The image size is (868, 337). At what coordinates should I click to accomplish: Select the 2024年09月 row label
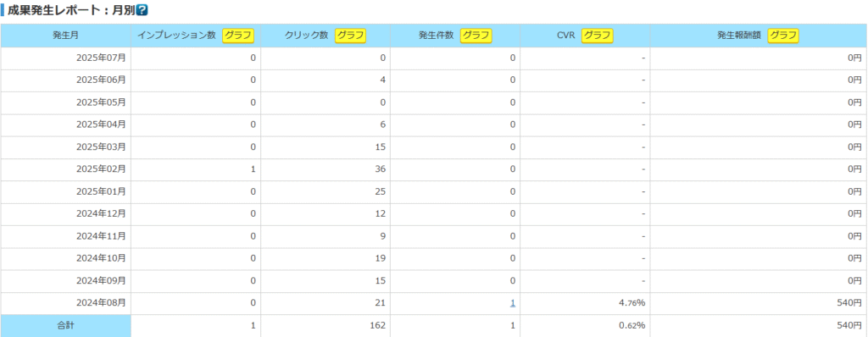pos(102,280)
